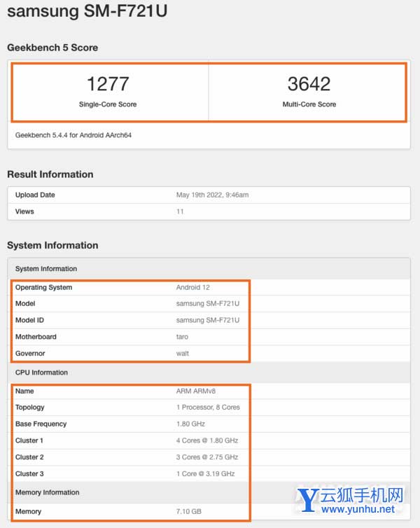The height and width of the screenshot is (528, 420).
Task: Select the walt governor value
Action: pos(183,354)
